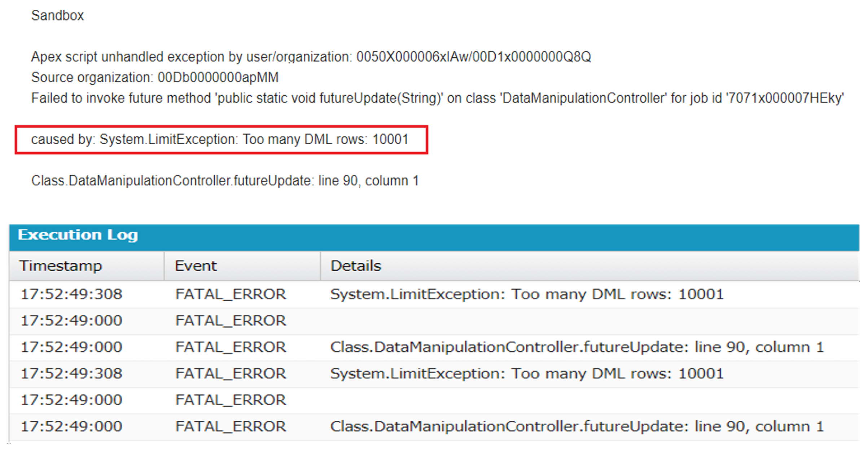Click the Timestamp column header
The image size is (868, 451).
61,266
